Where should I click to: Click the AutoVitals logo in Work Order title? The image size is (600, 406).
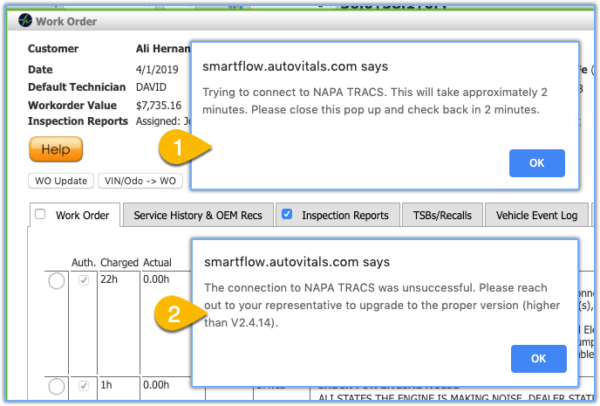25,20
